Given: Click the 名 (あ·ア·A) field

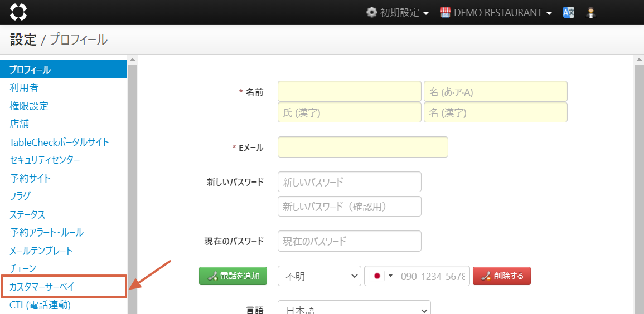Looking at the screenshot, I should 495,91.
